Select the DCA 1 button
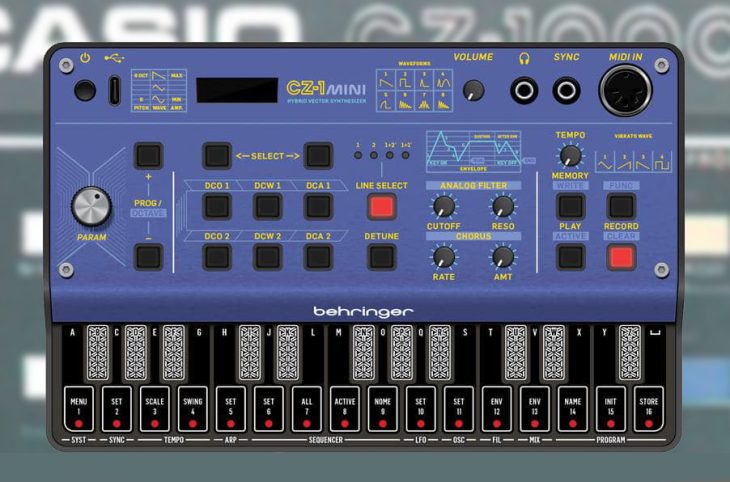This screenshot has height=482, width=730. (x=318, y=206)
